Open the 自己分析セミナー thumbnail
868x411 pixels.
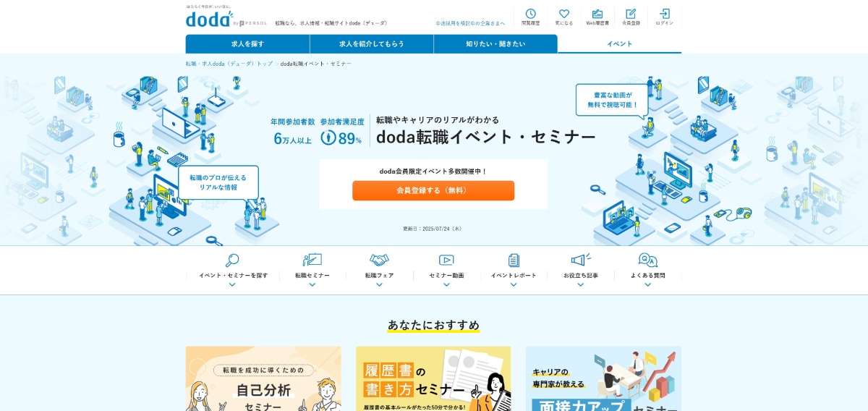[263, 378]
